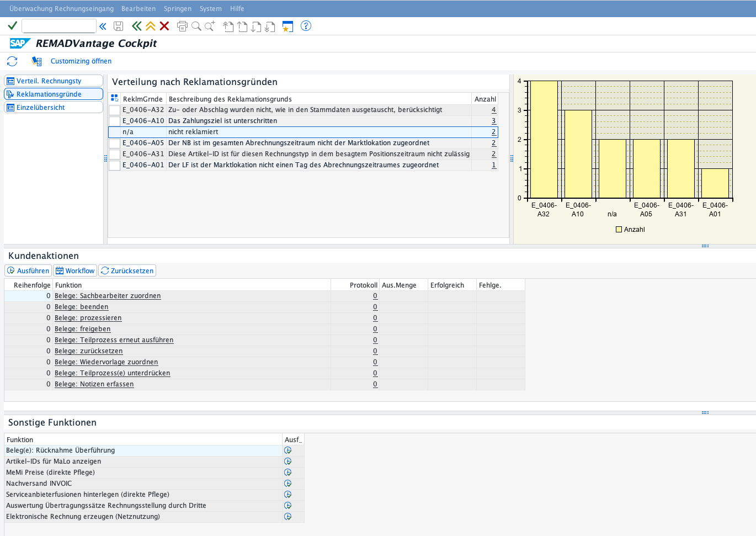Open link Belege: Sachbearbeiter zuordnen
The height and width of the screenshot is (536, 756).
(108, 296)
